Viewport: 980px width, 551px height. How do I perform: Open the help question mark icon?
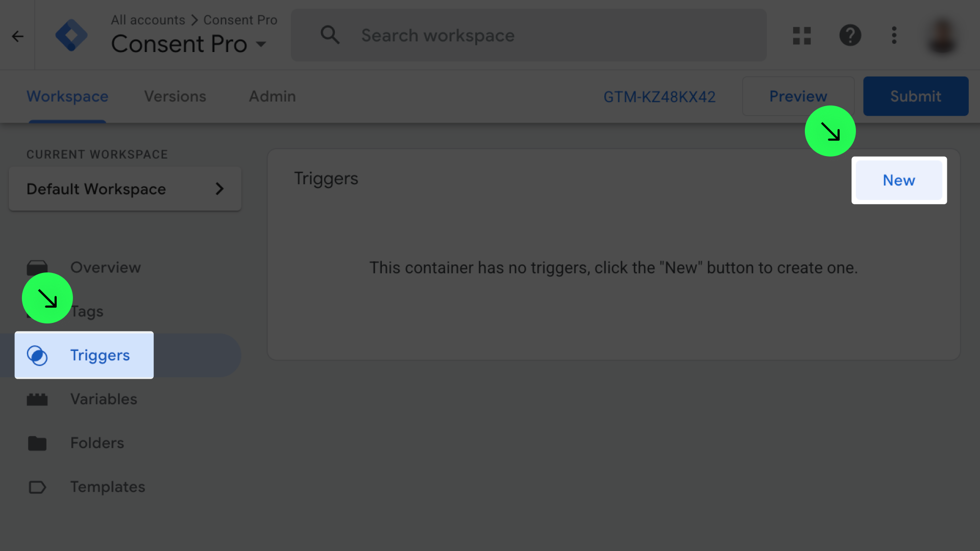850,36
